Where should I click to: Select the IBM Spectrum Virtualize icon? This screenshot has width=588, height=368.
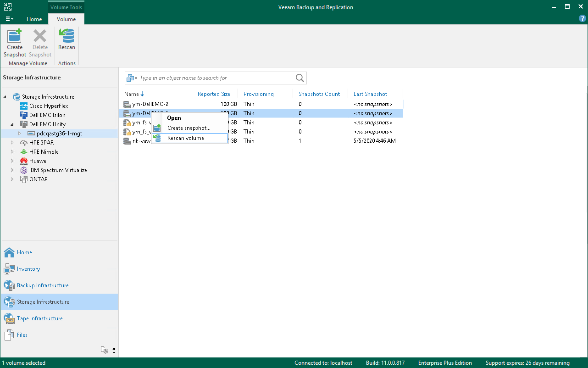click(24, 170)
